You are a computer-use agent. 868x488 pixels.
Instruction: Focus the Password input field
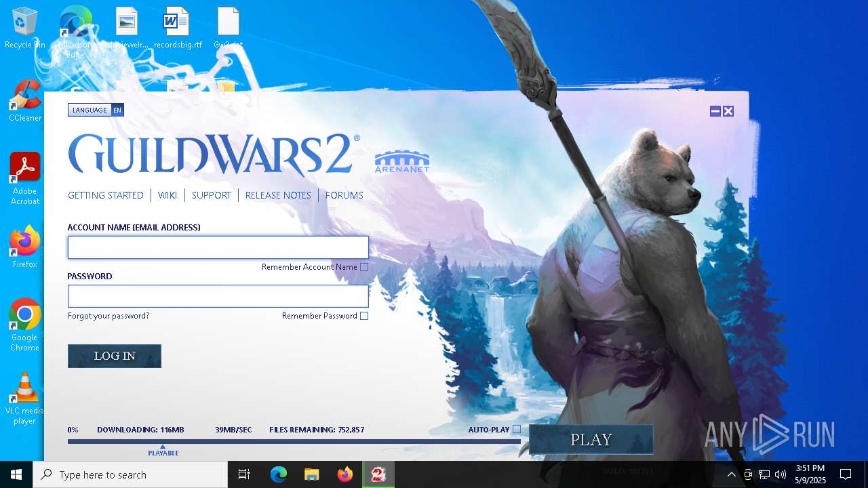tap(218, 296)
